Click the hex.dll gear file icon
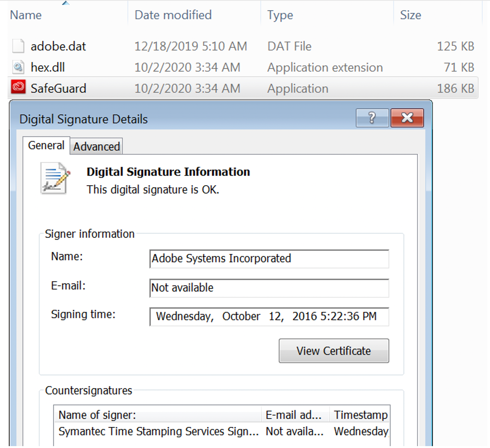 pyautogui.click(x=18, y=67)
